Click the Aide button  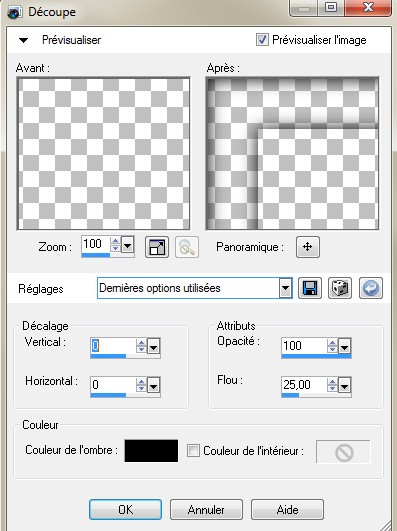click(x=287, y=509)
